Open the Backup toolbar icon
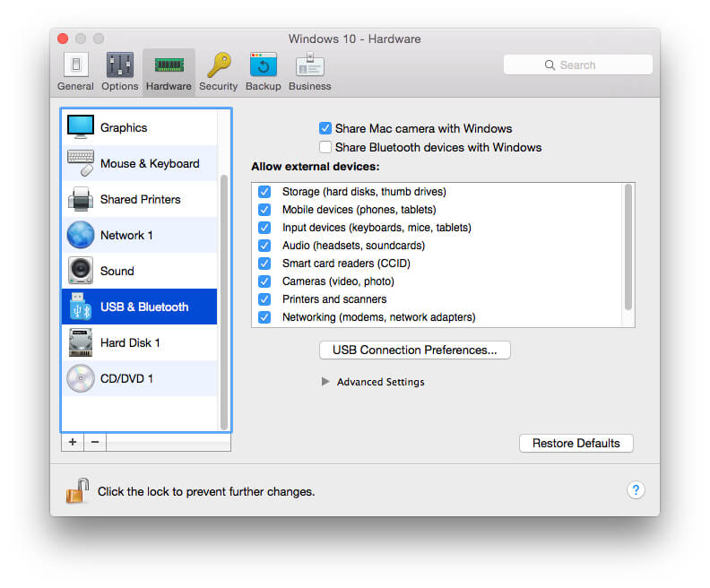Image resolution: width=710 pixels, height=588 pixels. pos(263,65)
